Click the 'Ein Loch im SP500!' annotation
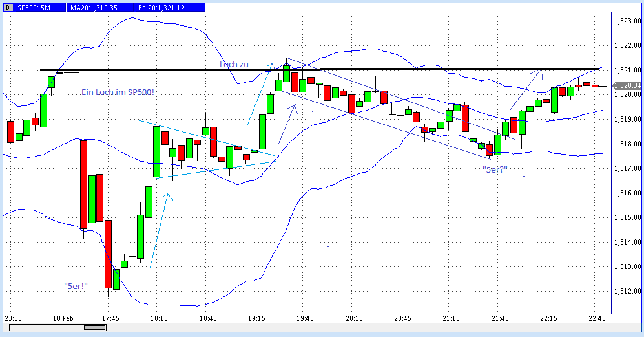 [118, 92]
